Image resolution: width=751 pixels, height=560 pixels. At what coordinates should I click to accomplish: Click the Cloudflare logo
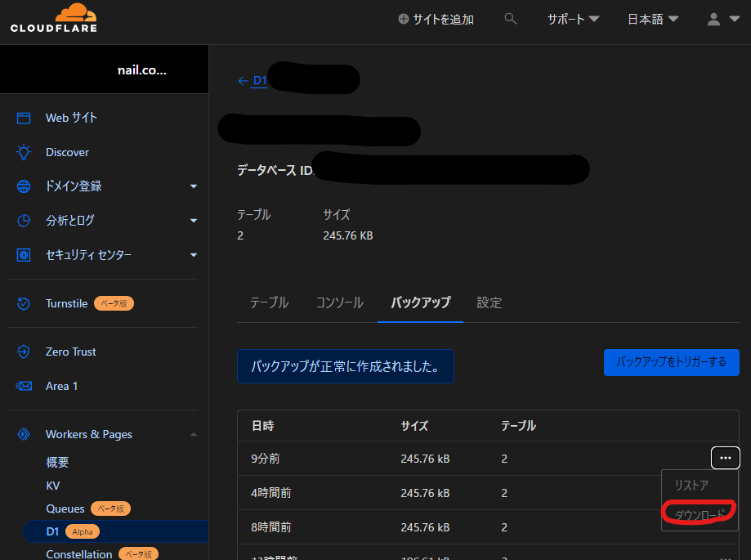click(x=54, y=18)
